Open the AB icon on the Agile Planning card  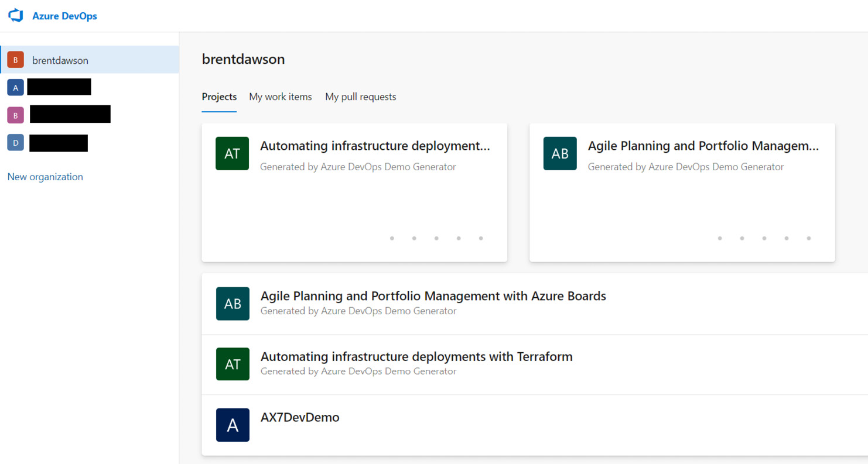560,153
